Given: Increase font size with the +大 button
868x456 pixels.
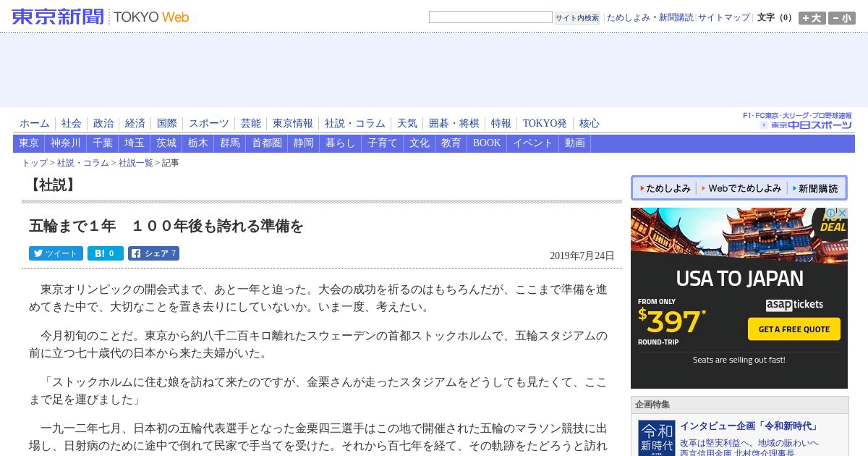Looking at the screenshot, I should pyautogui.click(x=812, y=18).
